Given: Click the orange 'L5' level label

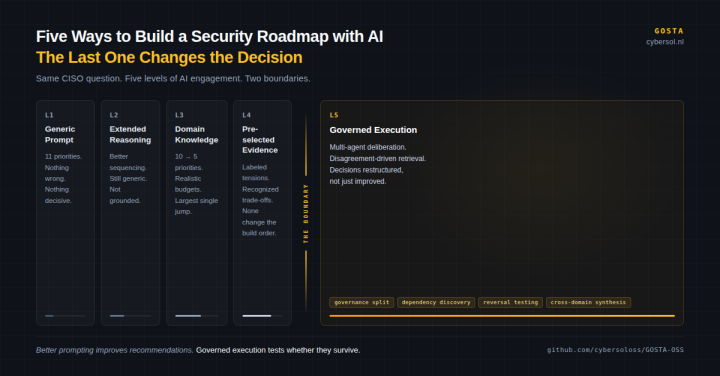Looking at the screenshot, I should (334, 115).
